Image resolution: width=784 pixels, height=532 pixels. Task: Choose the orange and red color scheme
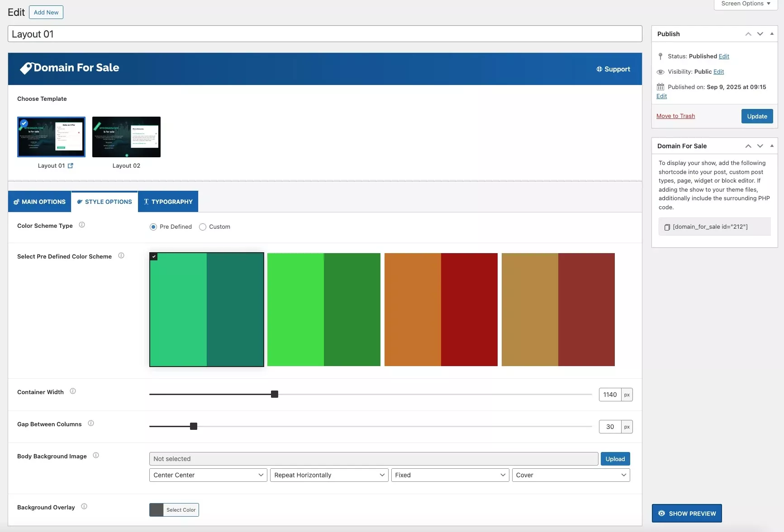(441, 310)
